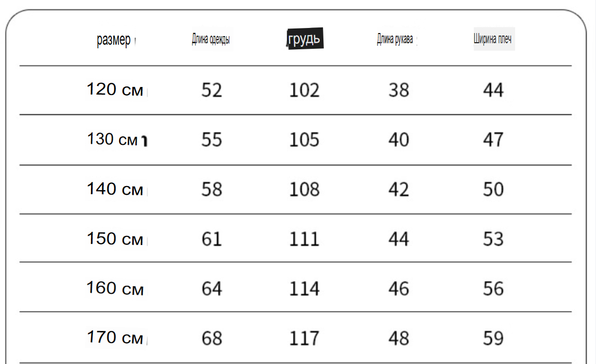
Task: Click the shoulder width value 59
Action: tap(493, 339)
